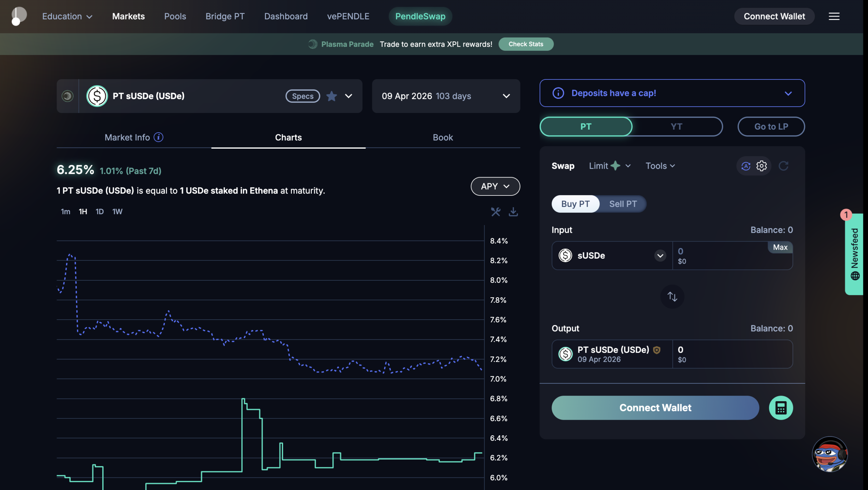Select the Sell PT toggle
This screenshot has width=868, height=490.
point(623,204)
